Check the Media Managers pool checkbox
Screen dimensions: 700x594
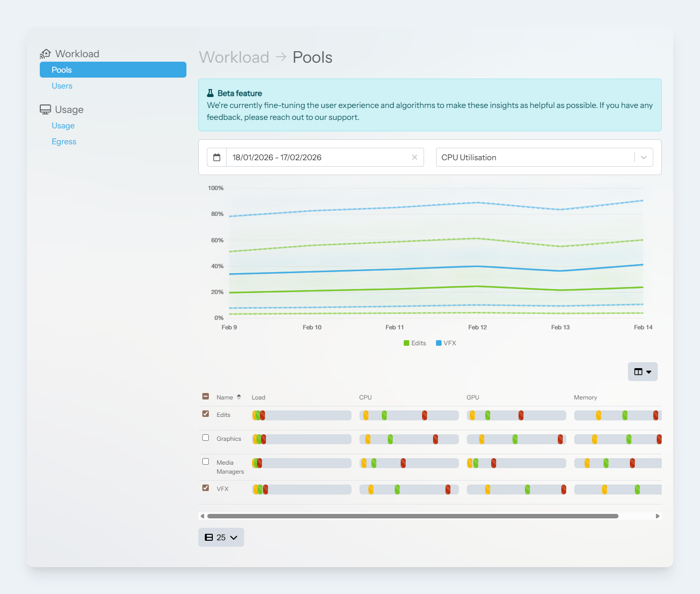click(x=205, y=462)
